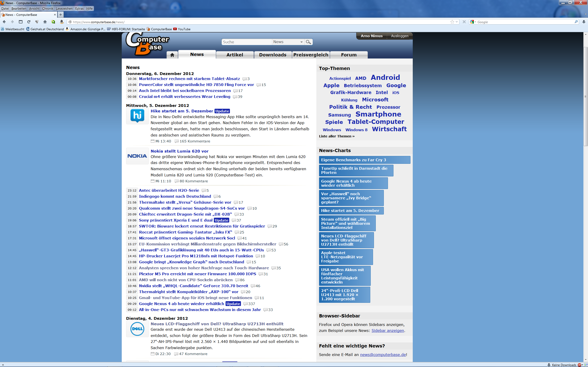This screenshot has width=588, height=367.
Task: Click the Ausloggen link
Action: click(399, 36)
